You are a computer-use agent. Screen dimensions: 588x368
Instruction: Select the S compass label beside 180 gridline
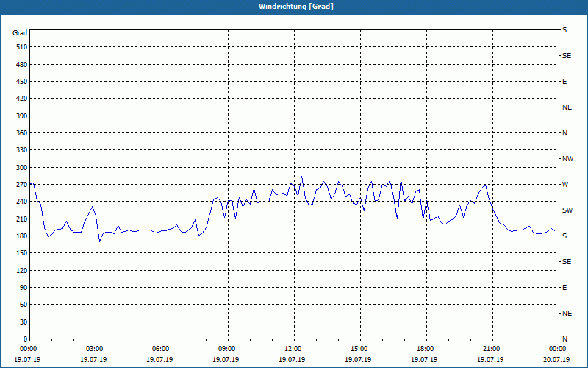click(564, 236)
